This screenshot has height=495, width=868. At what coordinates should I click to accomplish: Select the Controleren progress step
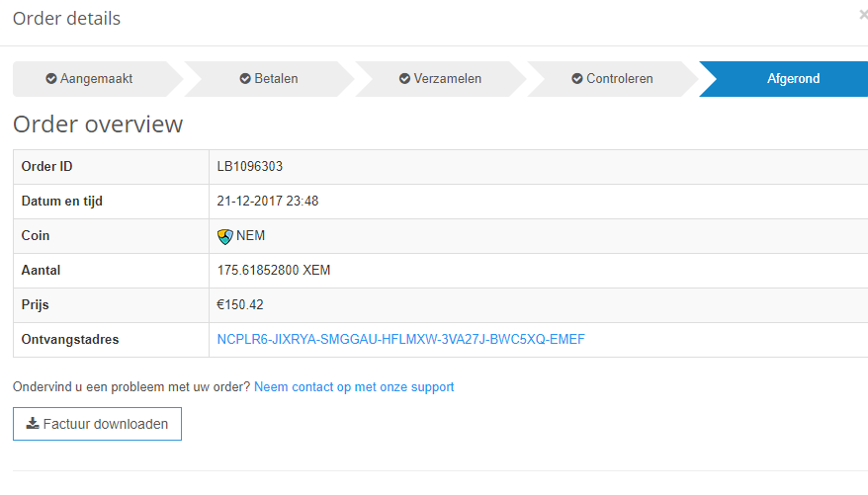point(612,79)
